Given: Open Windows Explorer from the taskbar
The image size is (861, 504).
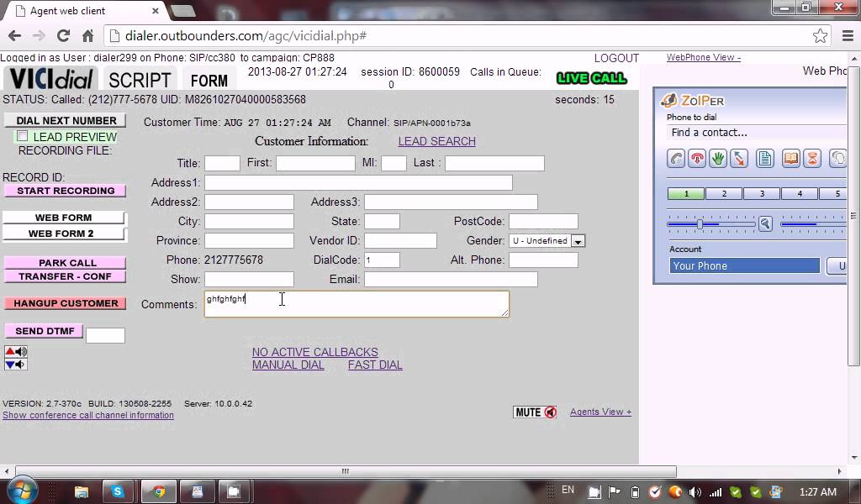Looking at the screenshot, I should coord(82,491).
